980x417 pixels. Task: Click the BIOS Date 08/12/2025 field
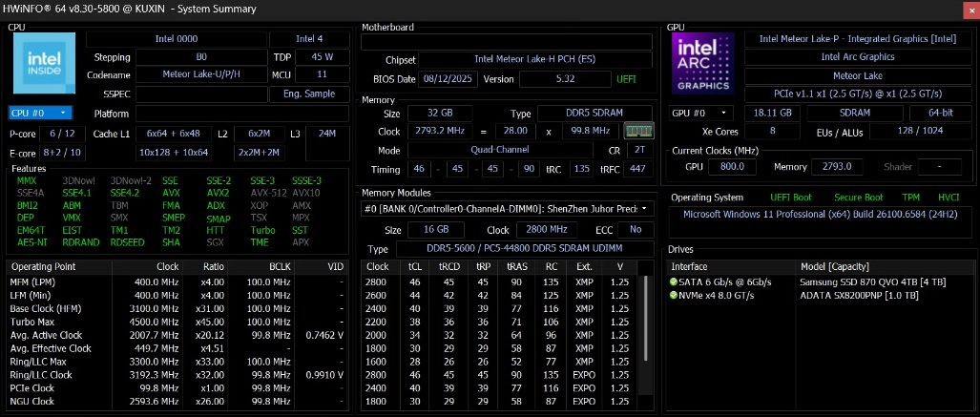448,79
